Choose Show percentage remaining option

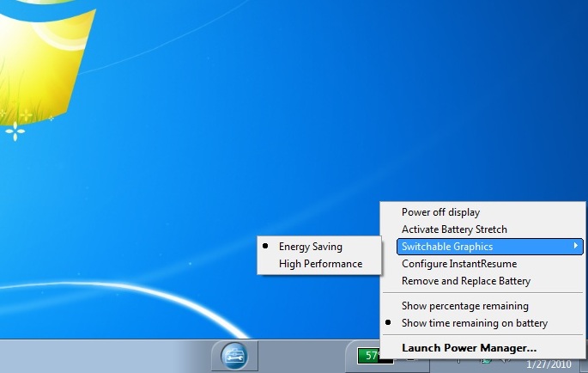(482, 306)
